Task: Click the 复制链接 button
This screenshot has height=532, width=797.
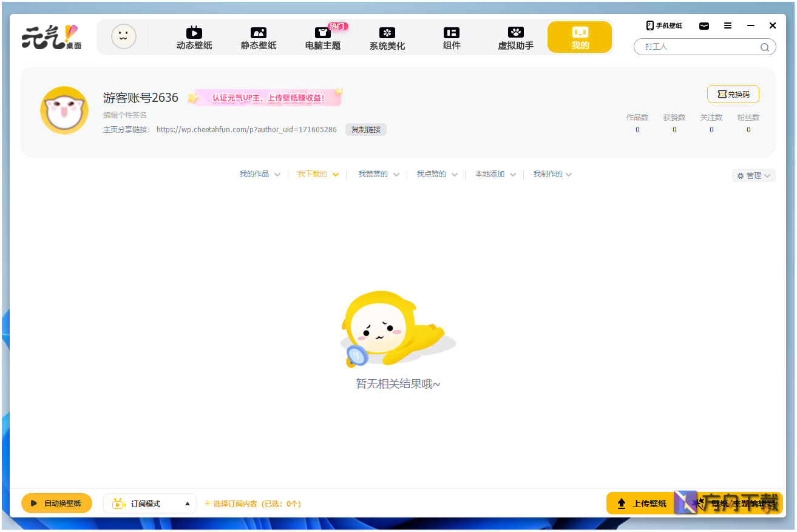Action: [366, 130]
